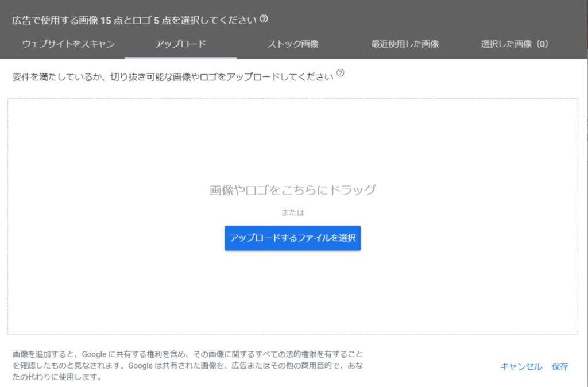The height and width of the screenshot is (387, 588).
Task: Click the または label above the upload button
Action: (x=293, y=212)
